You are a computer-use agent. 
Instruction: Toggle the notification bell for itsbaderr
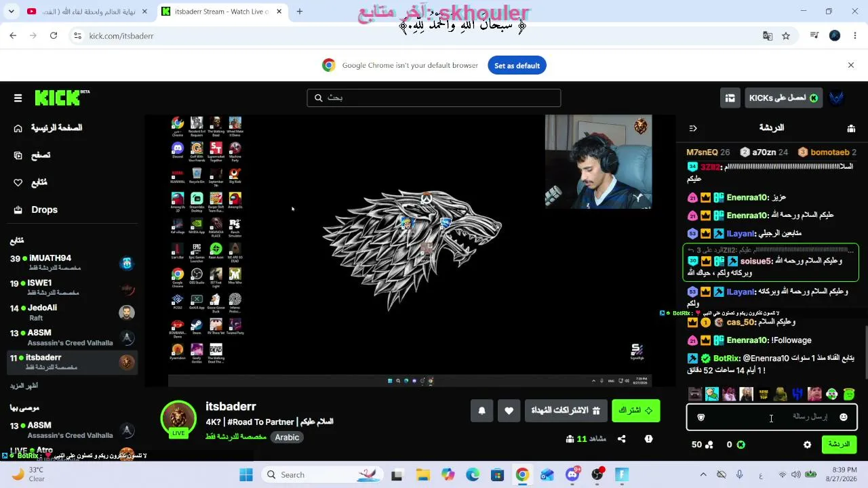pos(481,411)
